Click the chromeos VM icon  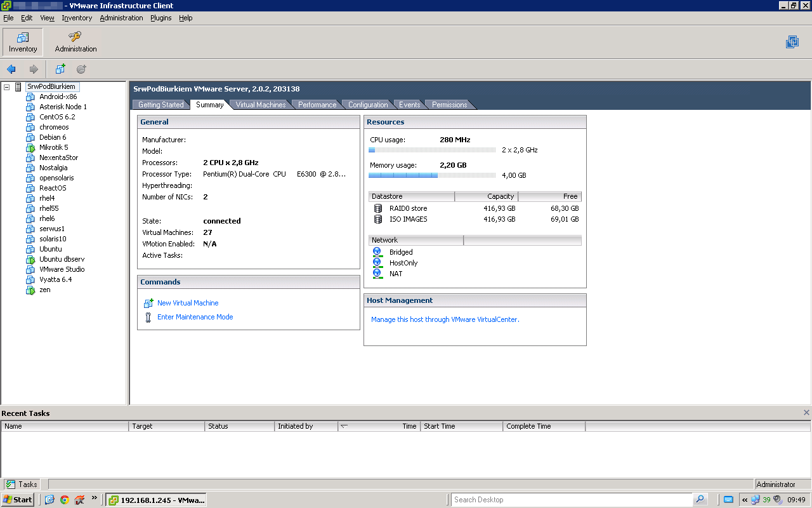pyautogui.click(x=30, y=127)
